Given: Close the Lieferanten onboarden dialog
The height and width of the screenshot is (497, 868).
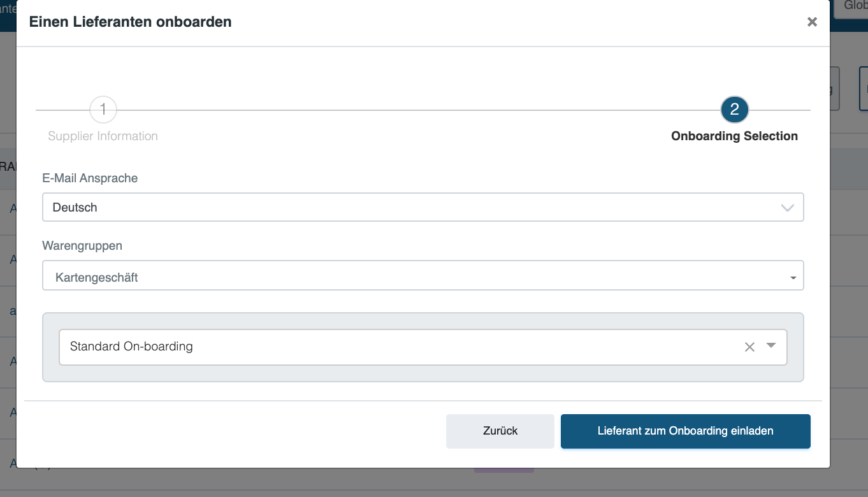Looking at the screenshot, I should [x=812, y=22].
